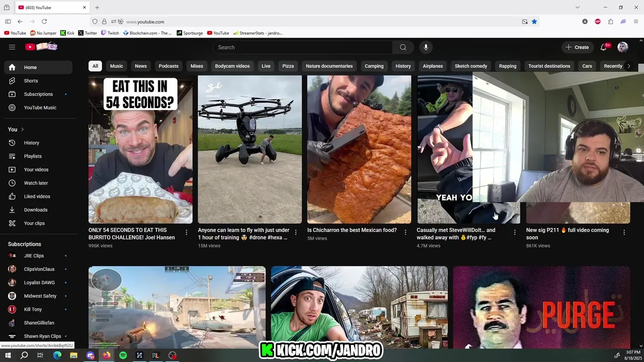Open History in the sidebar

38,143
